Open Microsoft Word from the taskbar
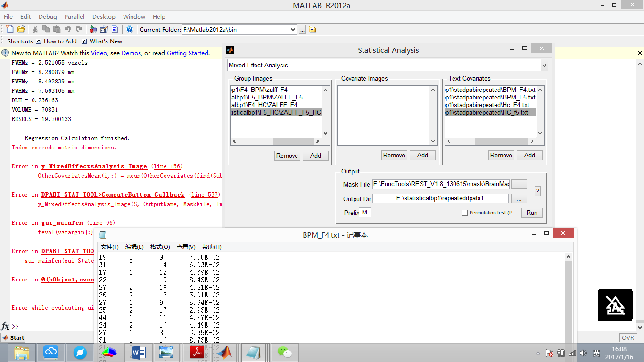 coord(139,352)
